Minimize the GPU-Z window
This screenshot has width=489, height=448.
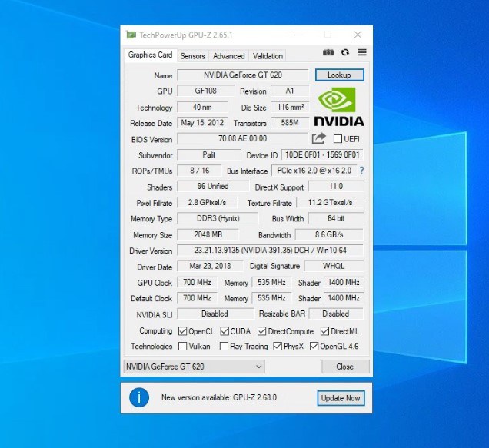click(298, 35)
